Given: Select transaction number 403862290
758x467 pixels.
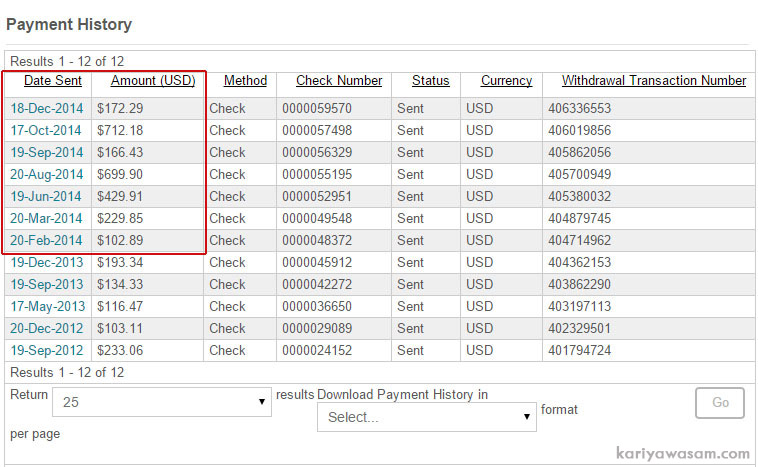Looking at the screenshot, I should 580,284.
